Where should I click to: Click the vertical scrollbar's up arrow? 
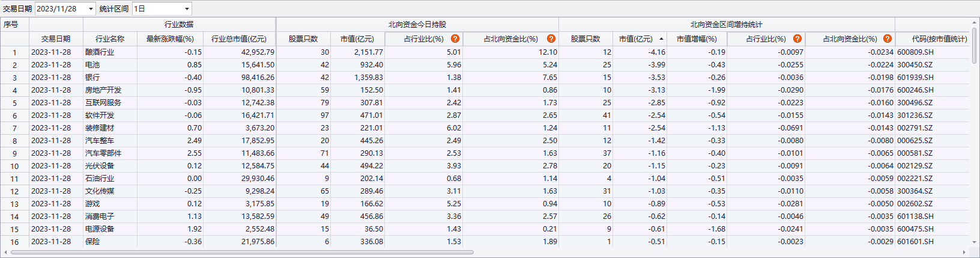tap(975, 23)
